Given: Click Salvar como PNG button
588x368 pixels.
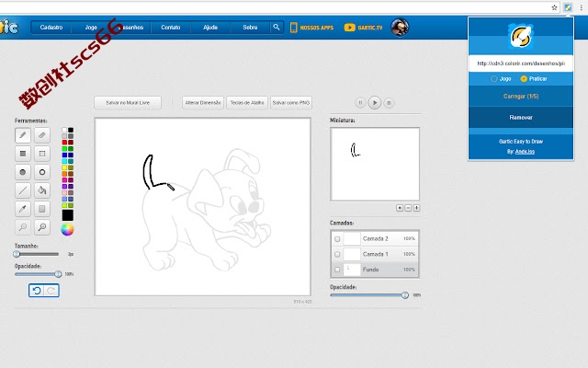Looking at the screenshot, I should 291,102.
